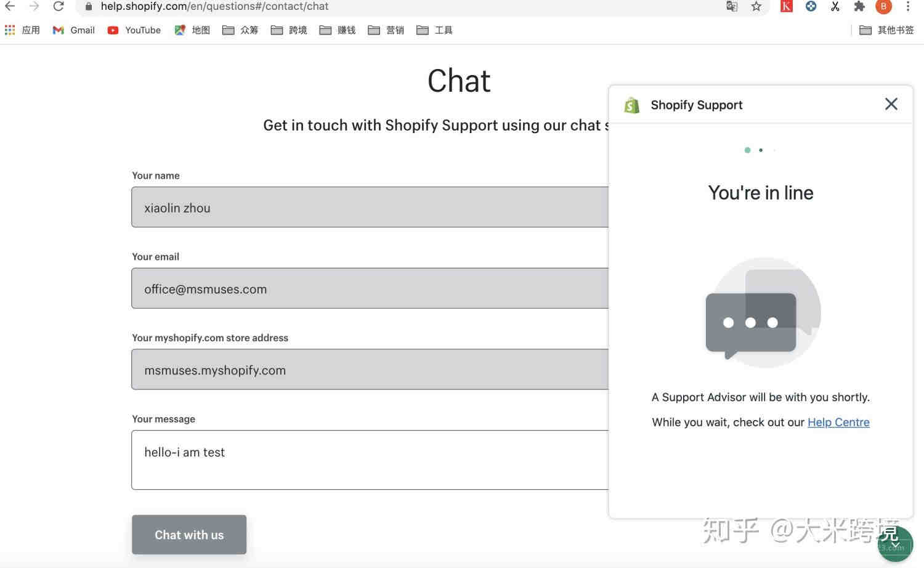Open the translate page icon
The image size is (924, 568).
pos(732,6)
